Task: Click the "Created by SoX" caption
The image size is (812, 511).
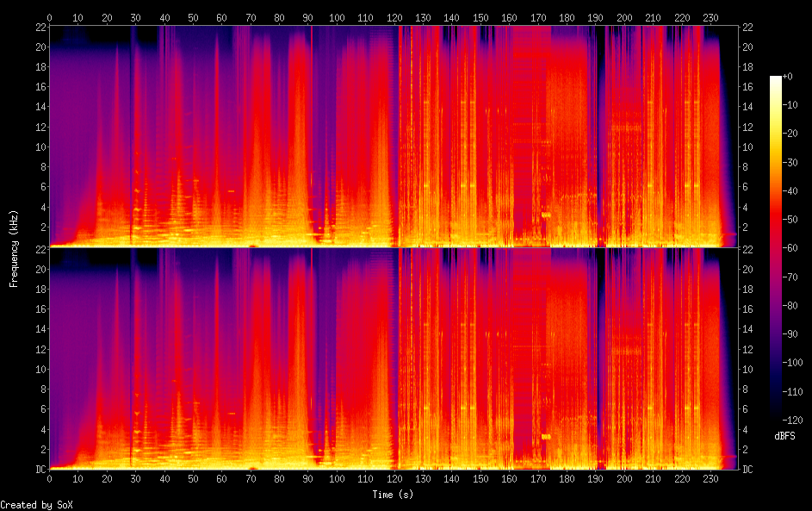Action: pos(36,505)
